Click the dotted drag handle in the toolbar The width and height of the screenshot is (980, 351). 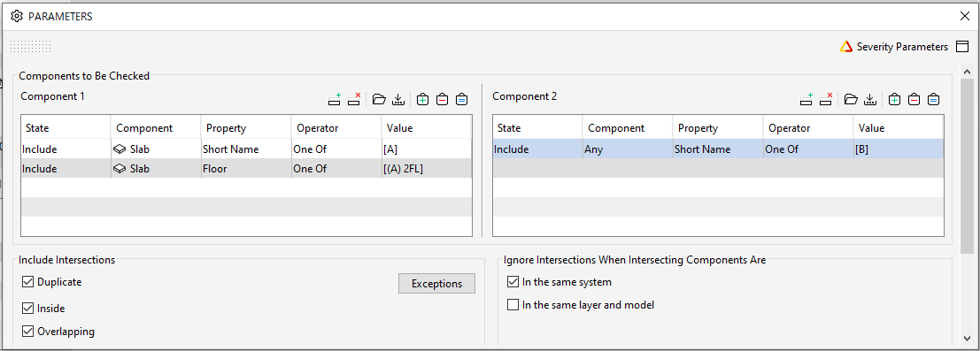pos(31,46)
